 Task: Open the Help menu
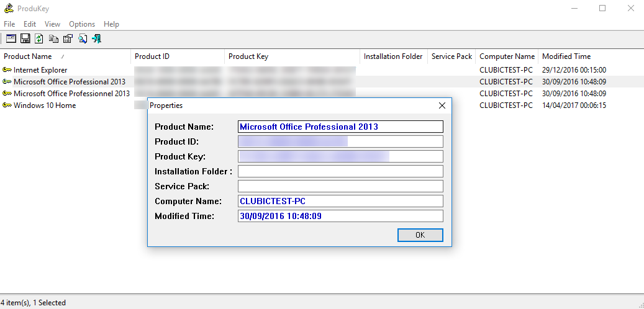111,24
